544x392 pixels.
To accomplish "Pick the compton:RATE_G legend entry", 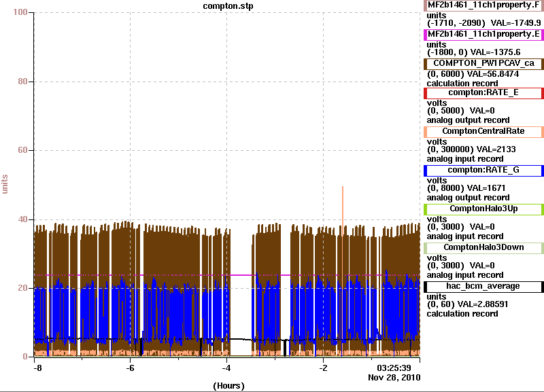I will pos(483,170).
